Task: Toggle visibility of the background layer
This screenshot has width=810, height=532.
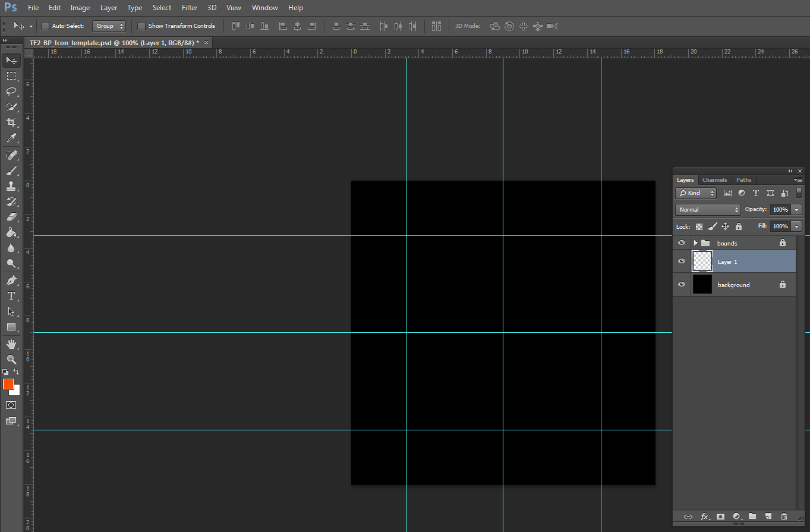Action: 682,285
